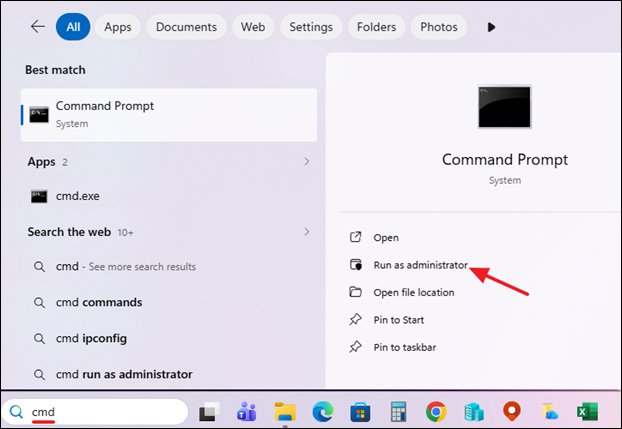Switch to the Web filter tab
This screenshot has height=429, width=622.
pos(253,27)
